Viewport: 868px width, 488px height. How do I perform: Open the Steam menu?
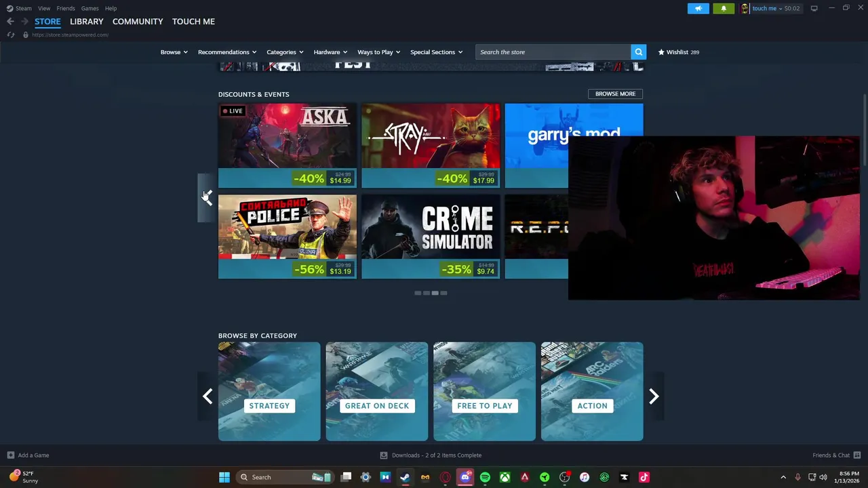click(x=23, y=8)
